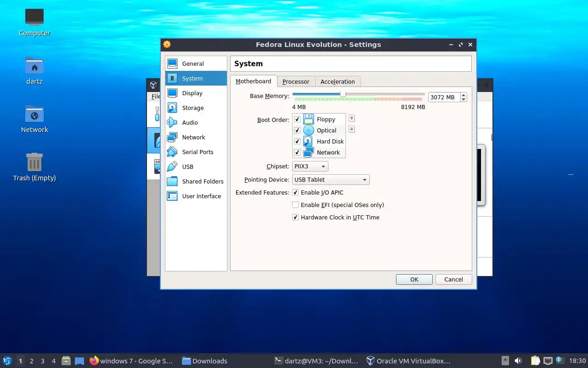This screenshot has width=588, height=368.
Task: Uncheck Network boot checkbox
Action: click(x=297, y=152)
